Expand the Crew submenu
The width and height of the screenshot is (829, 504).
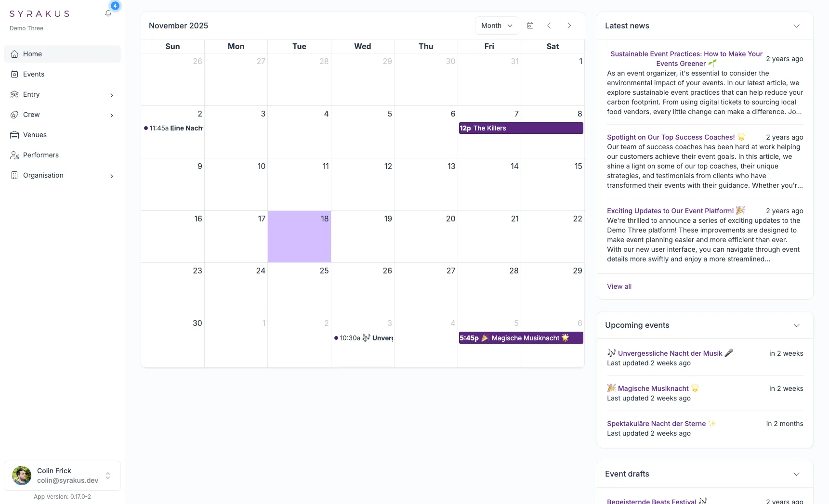pyautogui.click(x=112, y=115)
